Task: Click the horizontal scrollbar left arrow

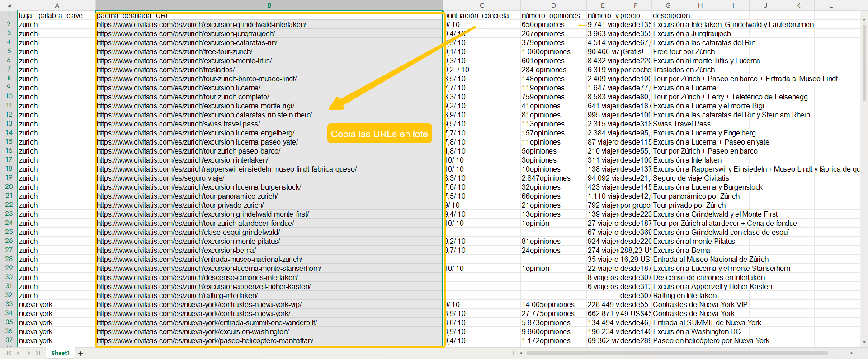Action: 521,353
